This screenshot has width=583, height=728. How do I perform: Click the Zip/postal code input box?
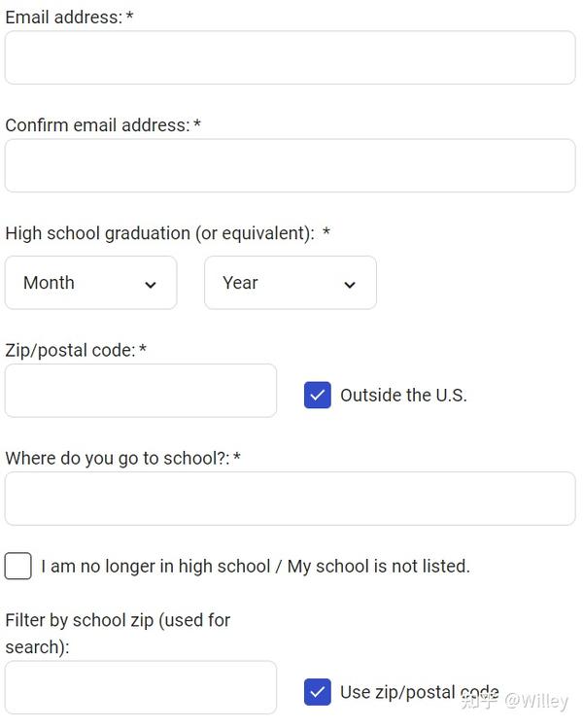pos(141,391)
